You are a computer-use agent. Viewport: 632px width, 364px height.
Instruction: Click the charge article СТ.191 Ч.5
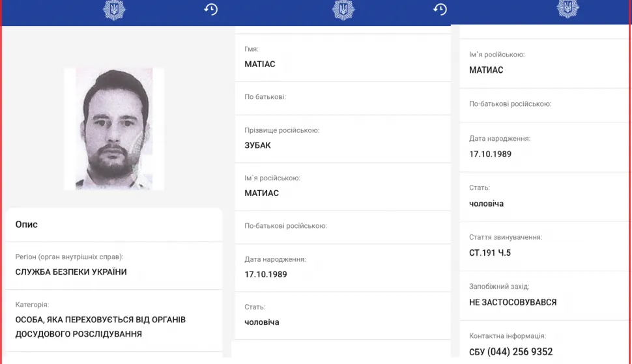coord(490,253)
